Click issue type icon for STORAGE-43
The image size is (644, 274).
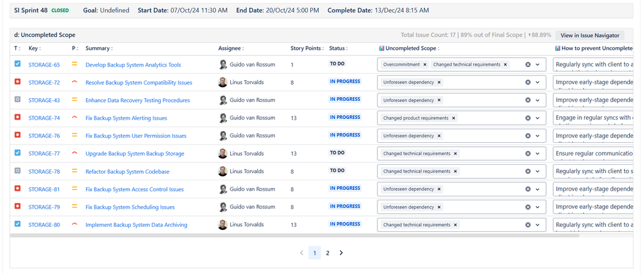coord(17,100)
